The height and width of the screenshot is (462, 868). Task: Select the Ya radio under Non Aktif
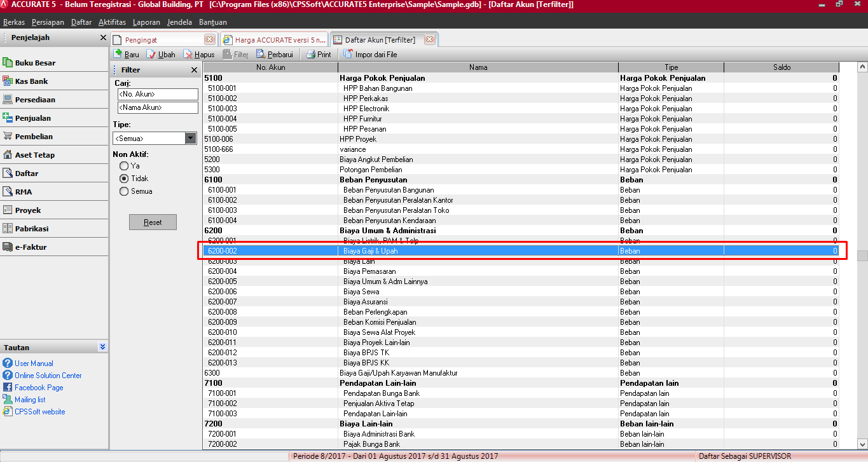point(124,166)
